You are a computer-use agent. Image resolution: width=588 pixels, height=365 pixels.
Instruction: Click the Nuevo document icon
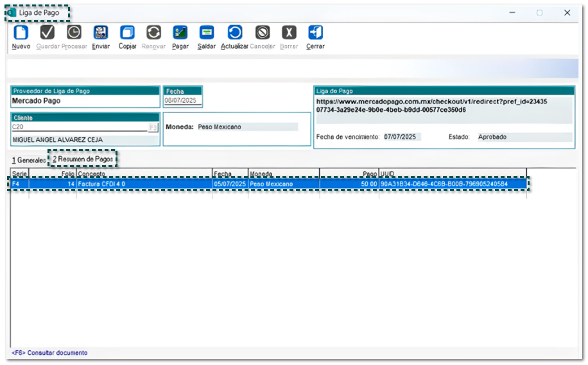(21, 33)
